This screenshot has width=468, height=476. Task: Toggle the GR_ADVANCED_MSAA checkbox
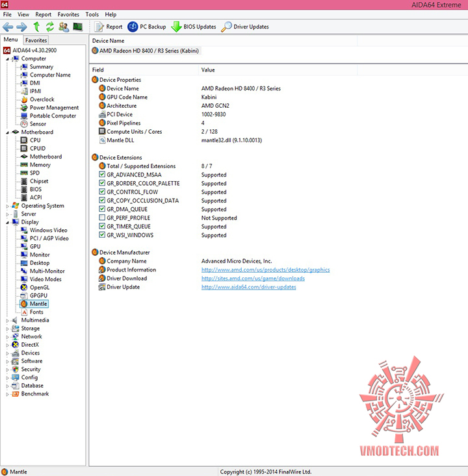tap(102, 174)
